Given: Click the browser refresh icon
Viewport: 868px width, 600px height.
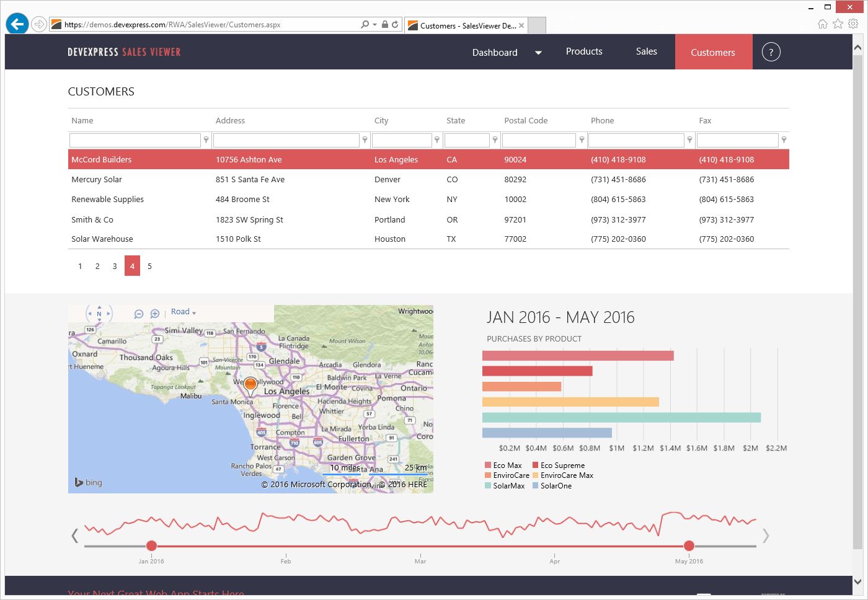Looking at the screenshot, I should tap(395, 25).
